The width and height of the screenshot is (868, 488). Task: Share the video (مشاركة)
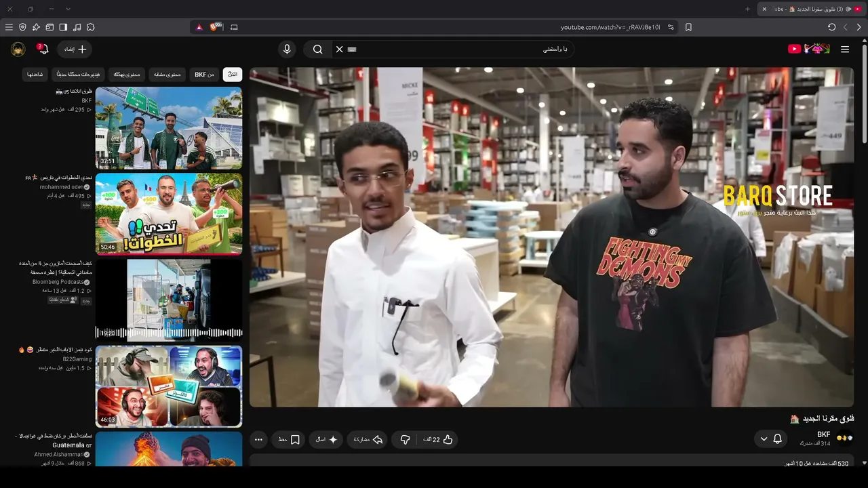point(368,439)
